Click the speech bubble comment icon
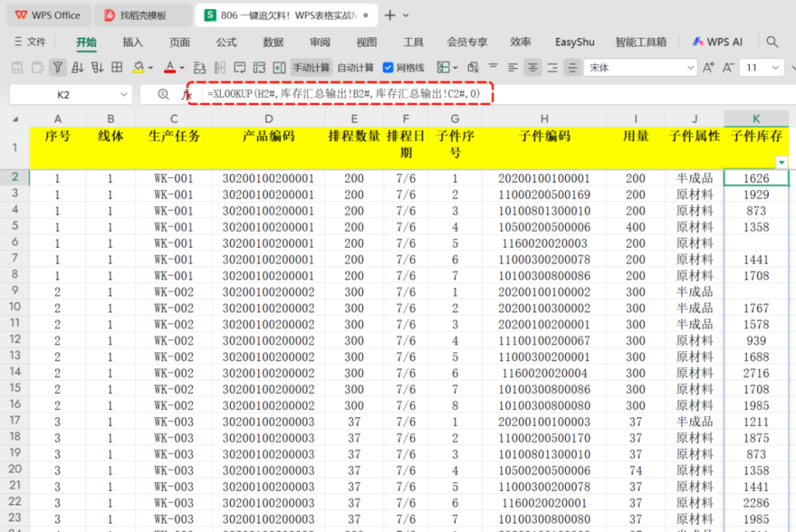This screenshot has height=532, width=796. pyautogui.click(x=239, y=68)
